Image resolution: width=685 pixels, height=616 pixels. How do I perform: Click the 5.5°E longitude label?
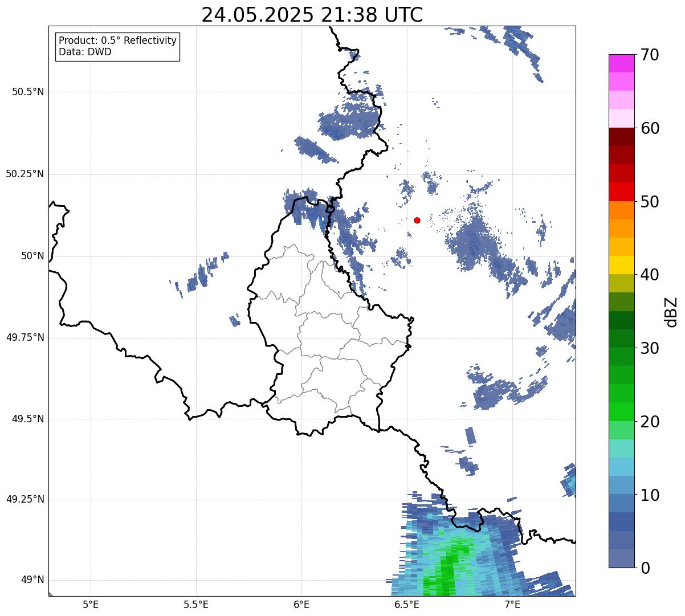(x=196, y=604)
